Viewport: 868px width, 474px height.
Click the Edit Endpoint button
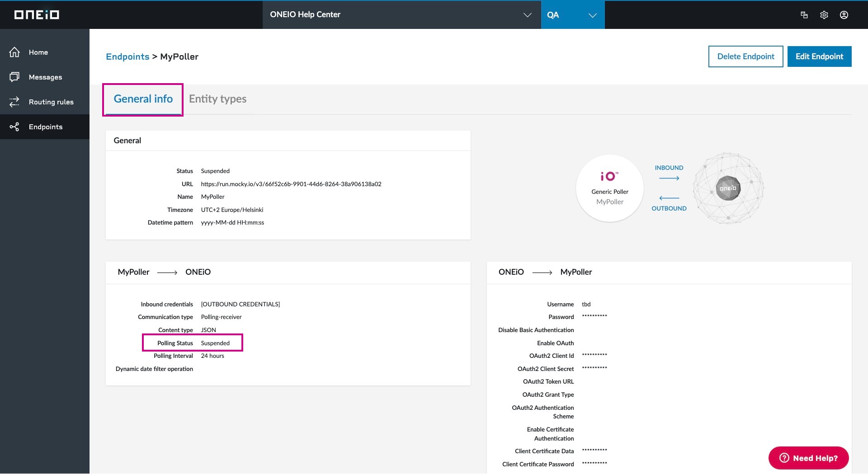(819, 56)
